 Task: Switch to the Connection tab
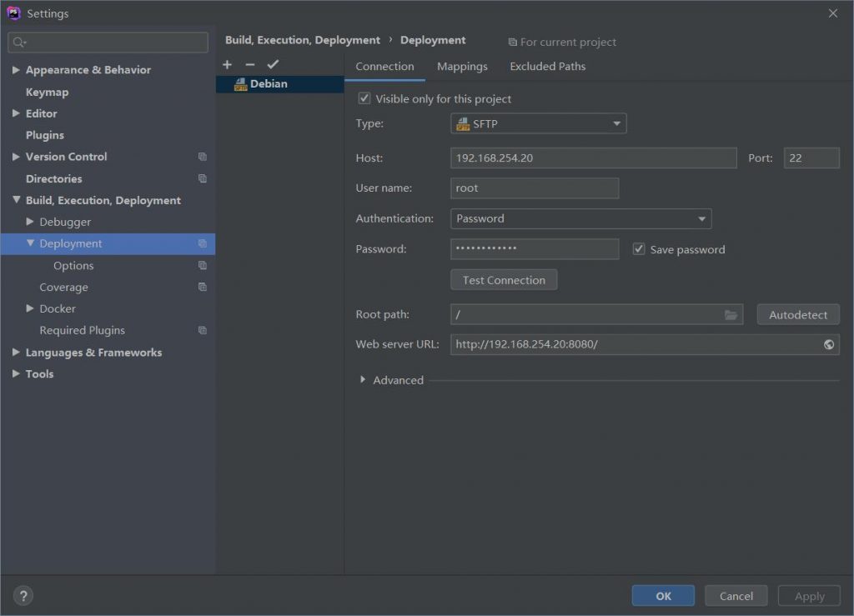[x=384, y=67]
